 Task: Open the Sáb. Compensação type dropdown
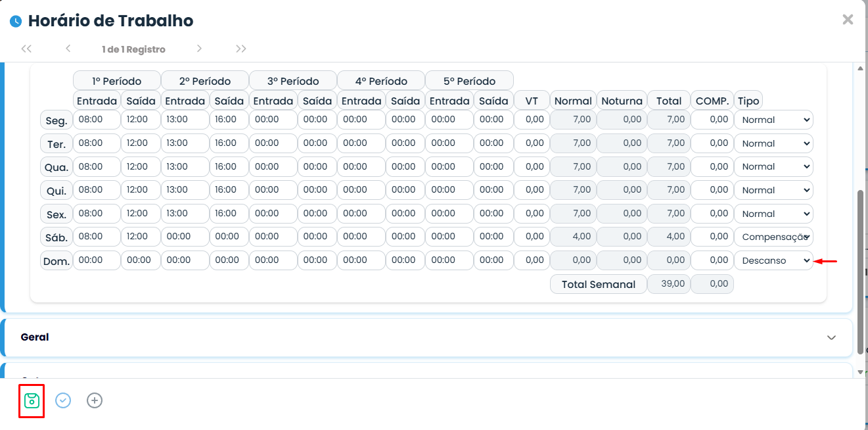(x=773, y=237)
